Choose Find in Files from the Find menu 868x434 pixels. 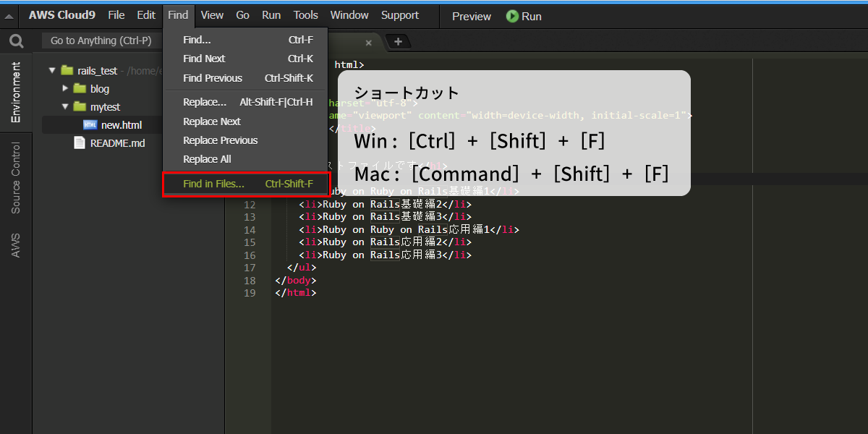(x=247, y=184)
